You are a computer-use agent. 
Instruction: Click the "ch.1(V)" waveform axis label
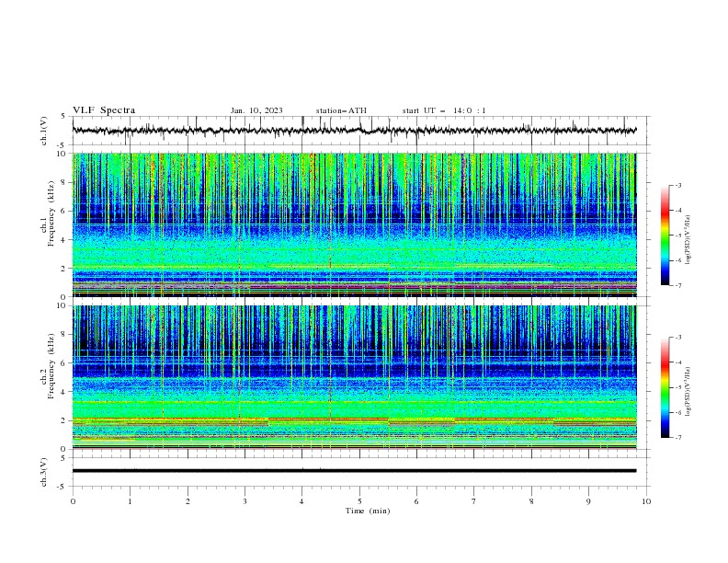coord(44,131)
